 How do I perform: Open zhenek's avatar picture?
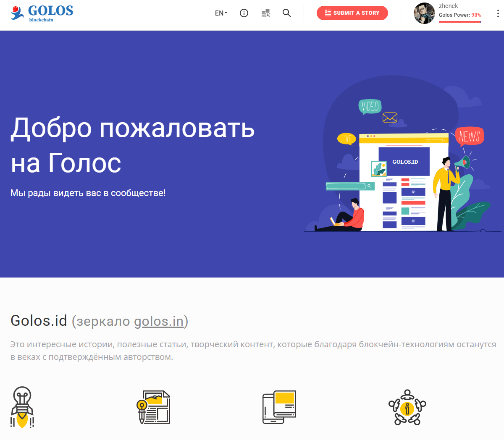(x=424, y=13)
